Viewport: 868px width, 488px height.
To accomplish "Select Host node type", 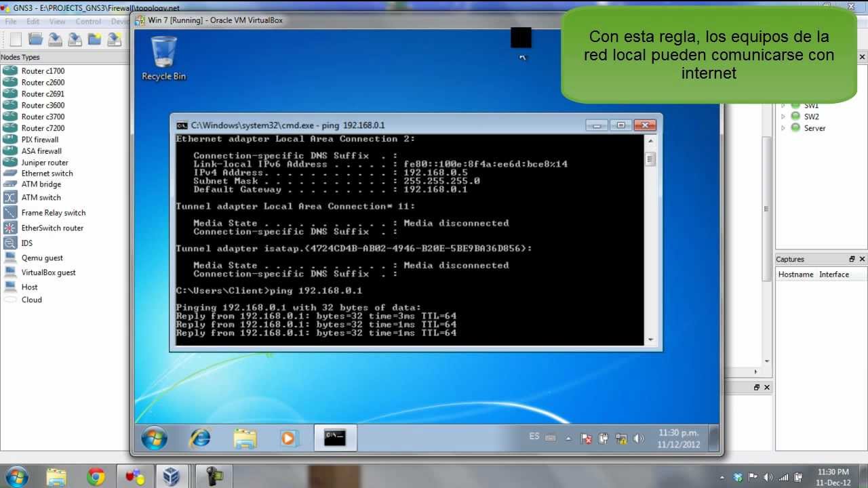I will (29, 287).
